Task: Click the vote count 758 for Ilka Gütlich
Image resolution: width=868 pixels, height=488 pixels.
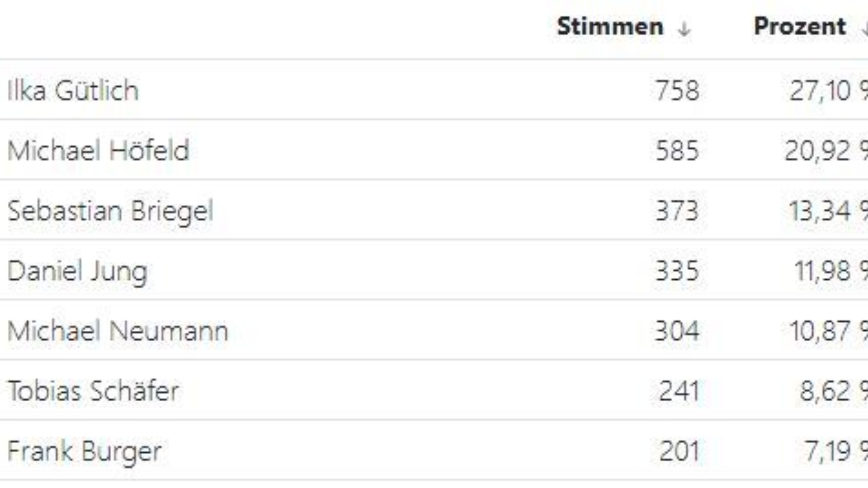Action: (x=677, y=89)
